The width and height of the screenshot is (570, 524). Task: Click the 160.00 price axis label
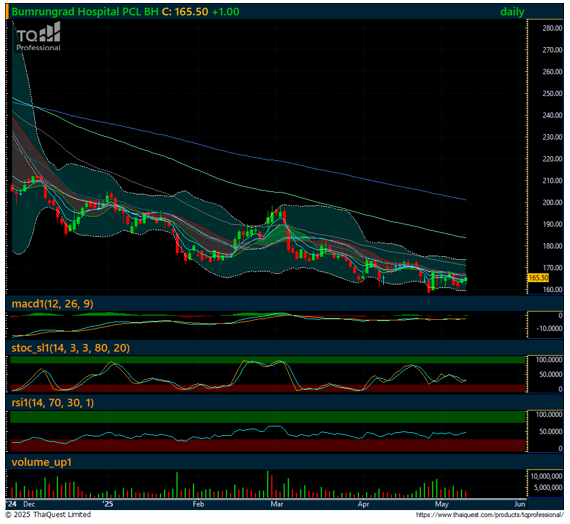click(552, 290)
